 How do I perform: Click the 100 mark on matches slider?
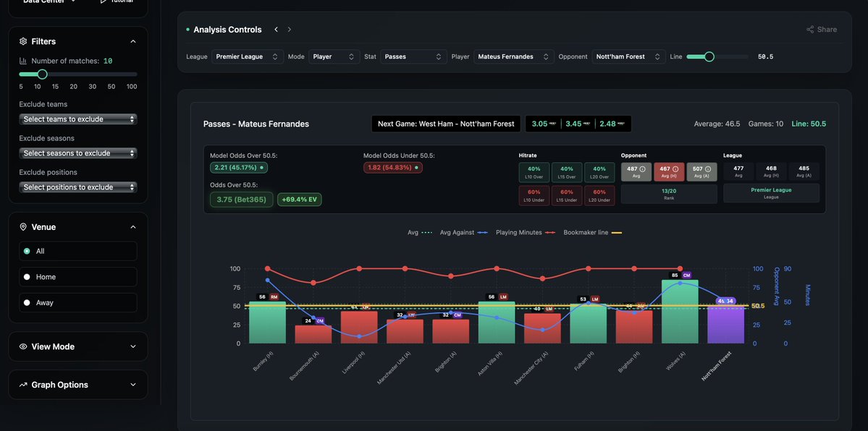tap(132, 87)
